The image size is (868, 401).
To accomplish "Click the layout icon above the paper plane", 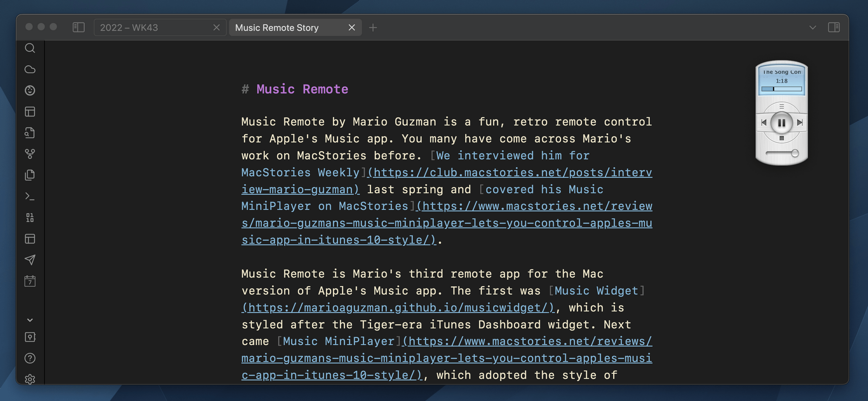I will pyautogui.click(x=30, y=239).
